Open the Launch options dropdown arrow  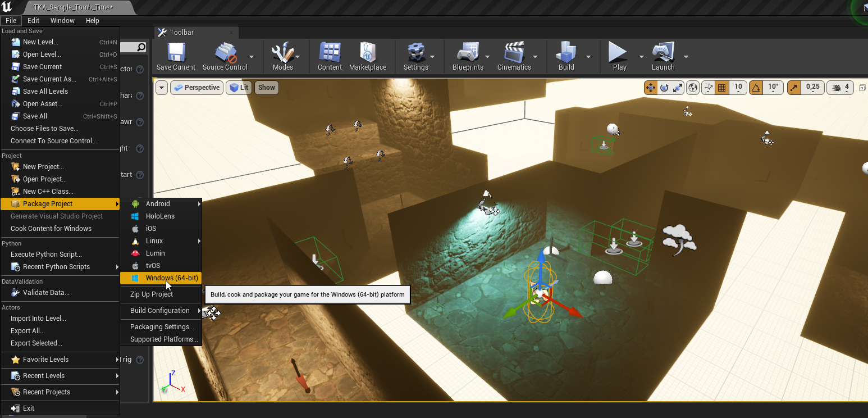pos(686,57)
